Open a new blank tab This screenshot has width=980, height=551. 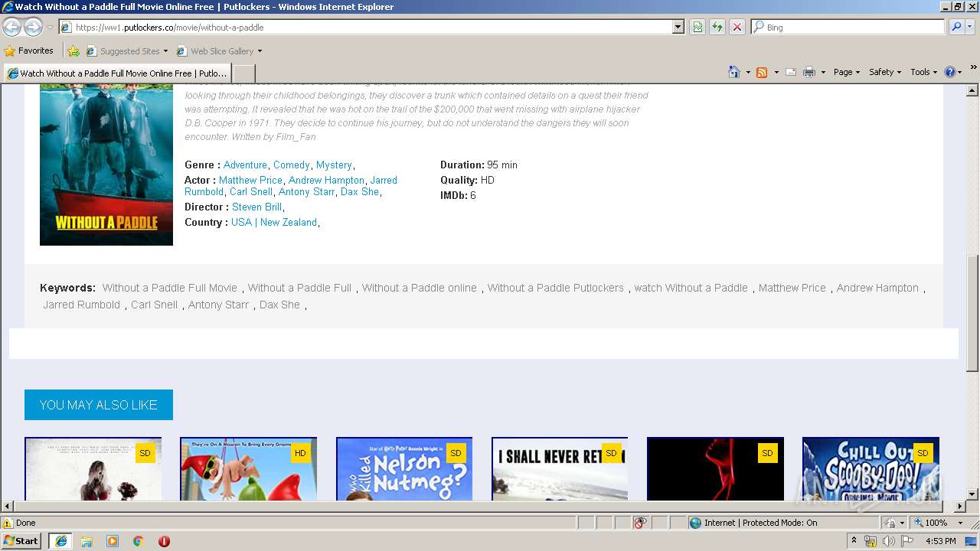[243, 73]
